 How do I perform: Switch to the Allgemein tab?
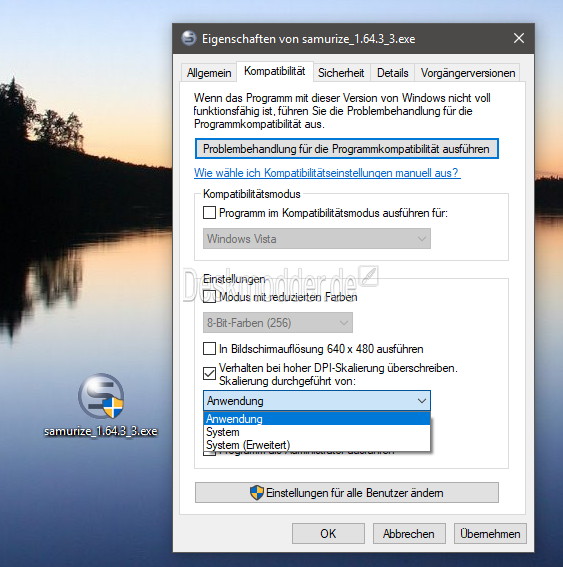[209, 73]
